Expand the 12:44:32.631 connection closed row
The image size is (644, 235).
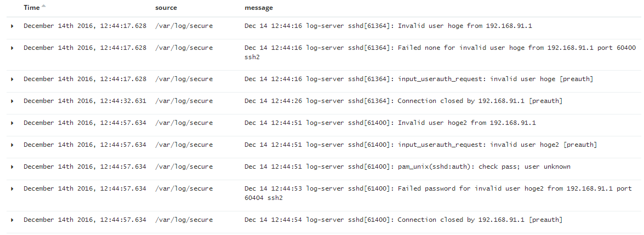point(13,101)
